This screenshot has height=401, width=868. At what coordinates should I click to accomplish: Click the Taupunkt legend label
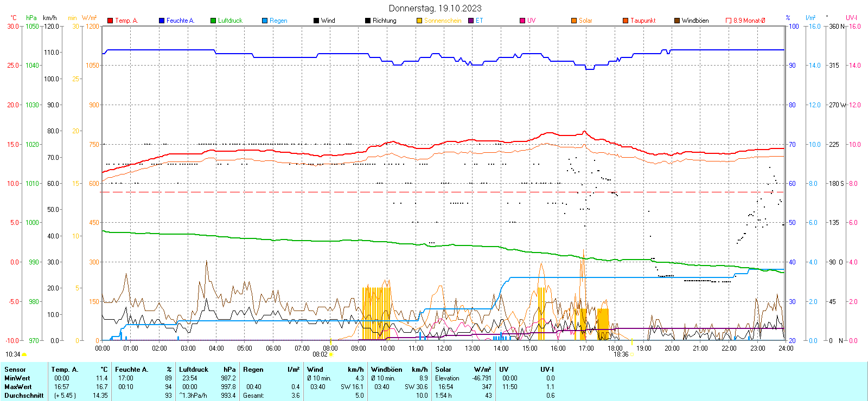pos(643,21)
